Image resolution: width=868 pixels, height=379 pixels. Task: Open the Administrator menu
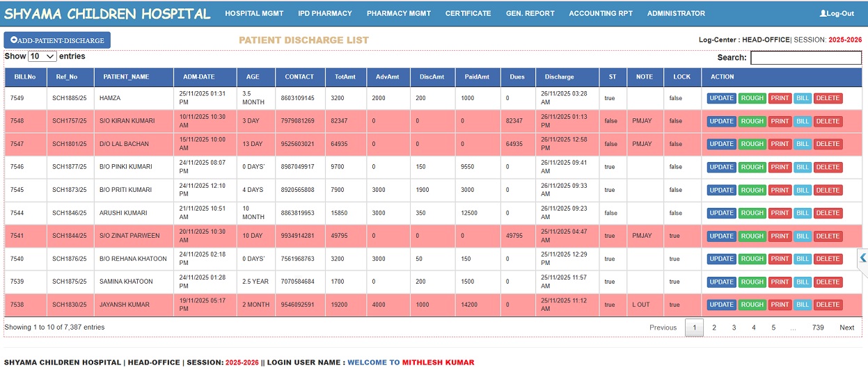pos(675,13)
